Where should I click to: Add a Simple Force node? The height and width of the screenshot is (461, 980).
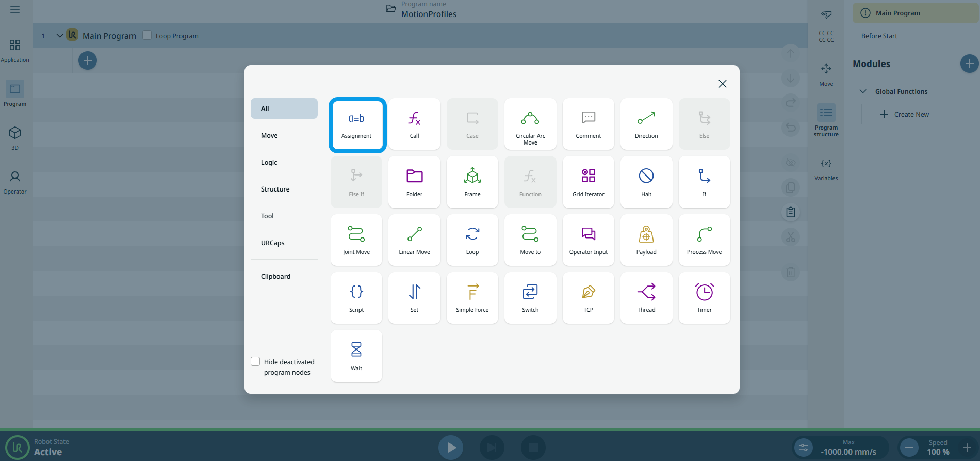(472, 298)
